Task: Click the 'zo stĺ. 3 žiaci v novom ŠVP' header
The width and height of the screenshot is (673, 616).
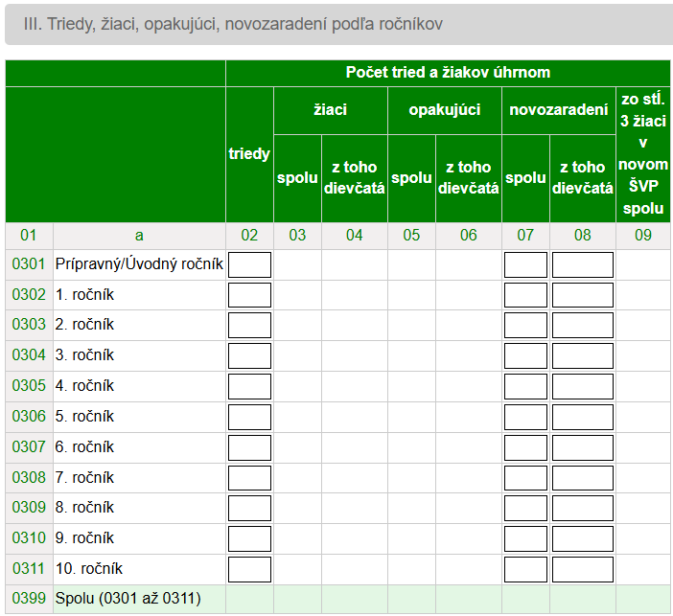Action: pyautogui.click(x=642, y=153)
